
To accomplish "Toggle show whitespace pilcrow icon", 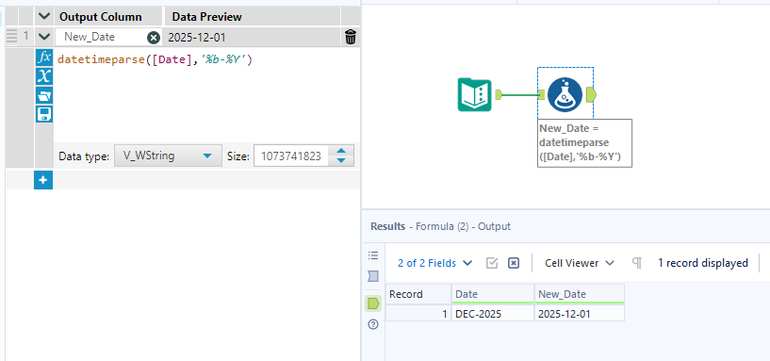I will point(637,263).
